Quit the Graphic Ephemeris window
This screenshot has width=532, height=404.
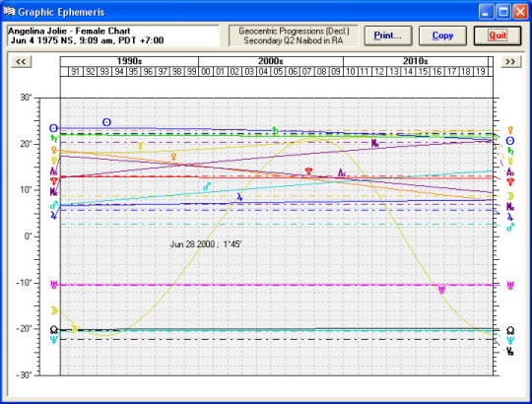(x=498, y=35)
